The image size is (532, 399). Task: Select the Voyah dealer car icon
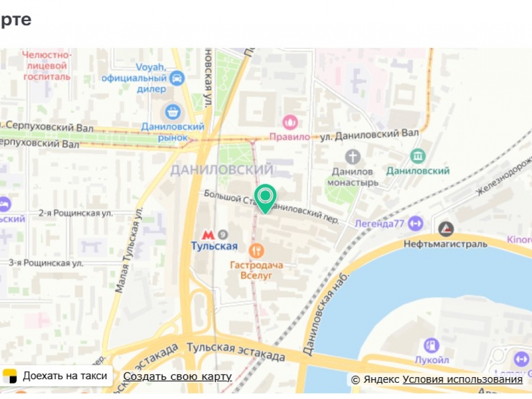click(177, 78)
